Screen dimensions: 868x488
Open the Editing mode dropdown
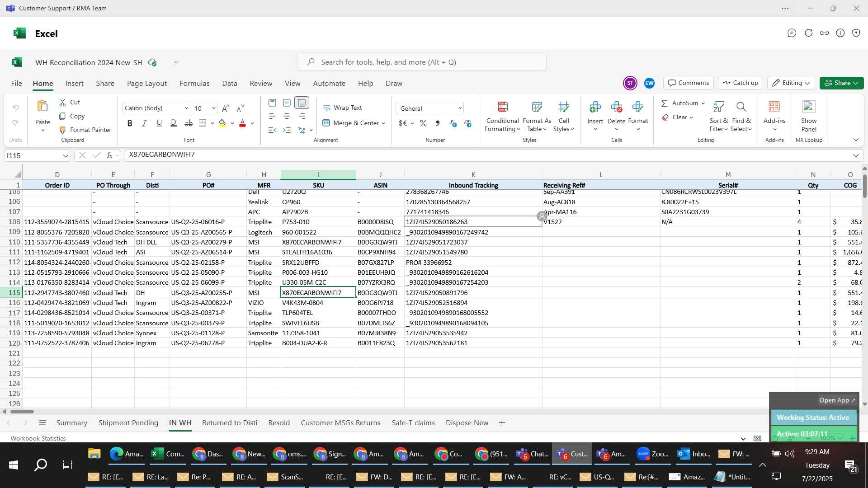[x=791, y=83]
